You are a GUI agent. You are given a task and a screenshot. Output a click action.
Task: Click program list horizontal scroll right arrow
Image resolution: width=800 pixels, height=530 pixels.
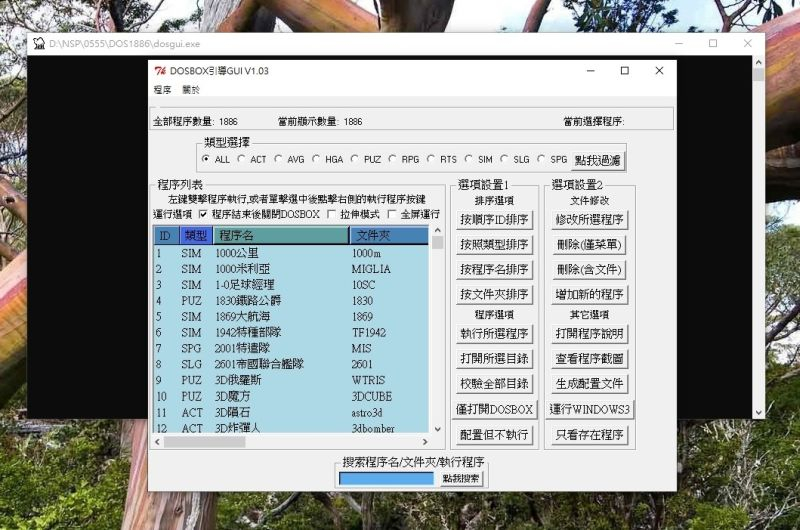click(x=425, y=442)
